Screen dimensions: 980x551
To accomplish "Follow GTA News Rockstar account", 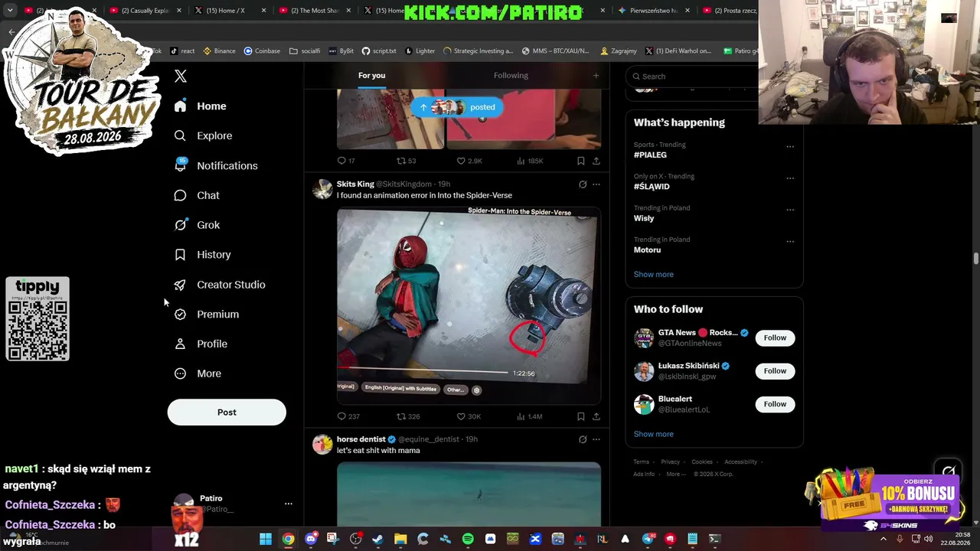I will pos(775,338).
